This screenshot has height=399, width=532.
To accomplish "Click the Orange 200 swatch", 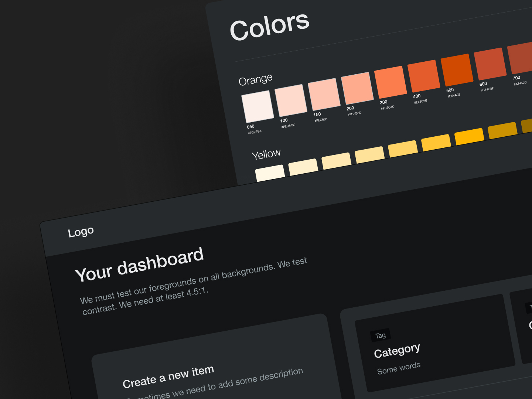I will 357,88.
